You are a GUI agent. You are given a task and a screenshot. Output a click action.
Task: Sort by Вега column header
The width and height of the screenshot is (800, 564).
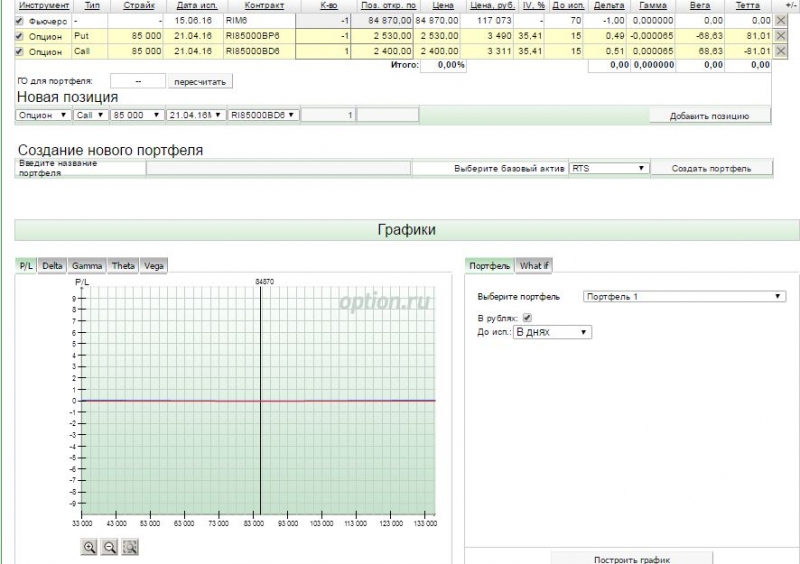[699, 5]
